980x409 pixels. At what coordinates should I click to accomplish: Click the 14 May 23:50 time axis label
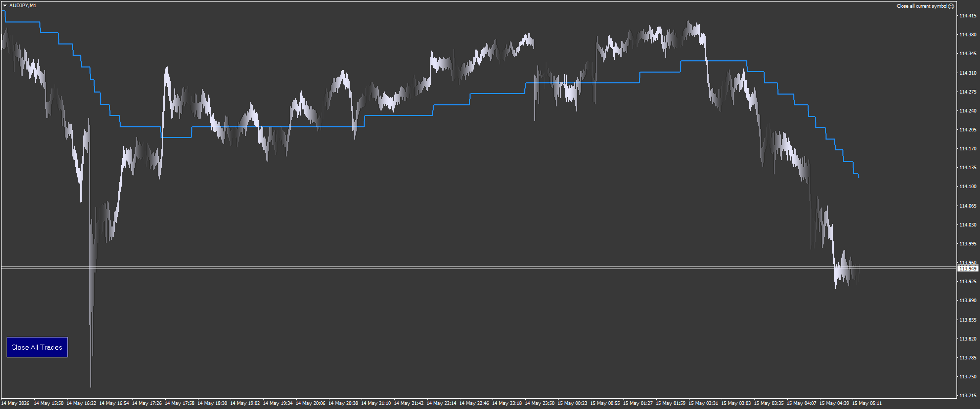click(x=540, y=403)
